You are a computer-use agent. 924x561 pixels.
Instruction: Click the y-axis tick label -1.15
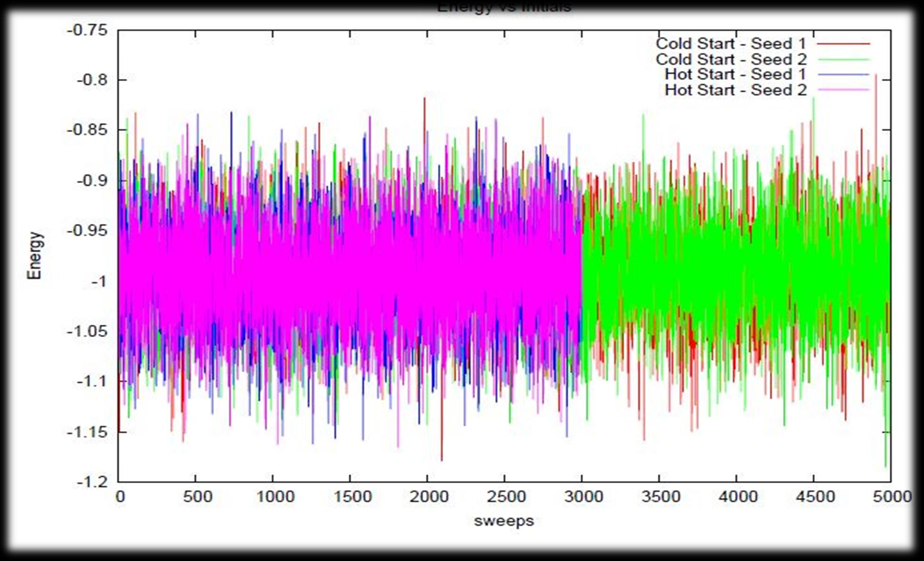(87, 431)
